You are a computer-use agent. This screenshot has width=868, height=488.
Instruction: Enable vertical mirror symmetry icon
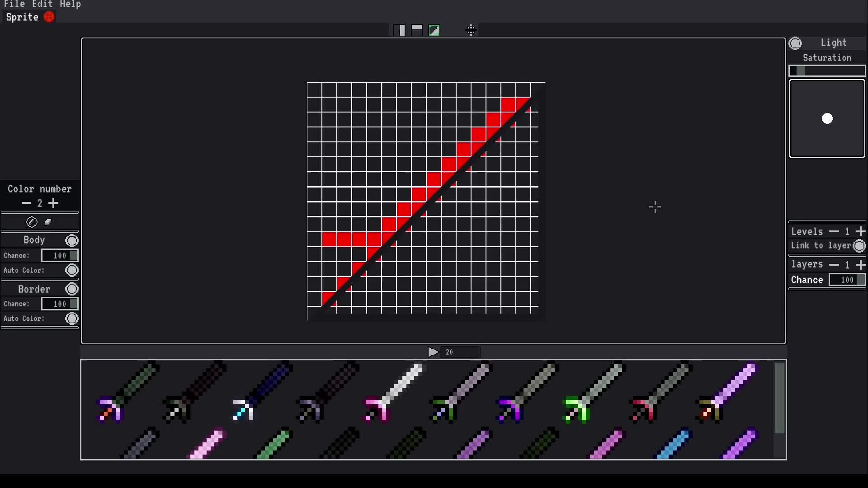(399, 30)
